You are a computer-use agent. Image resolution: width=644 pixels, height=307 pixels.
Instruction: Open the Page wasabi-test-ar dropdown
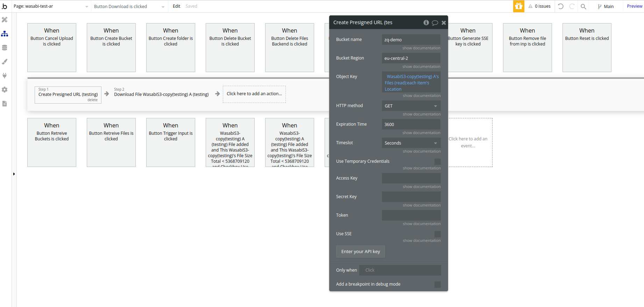click(51, 6)
